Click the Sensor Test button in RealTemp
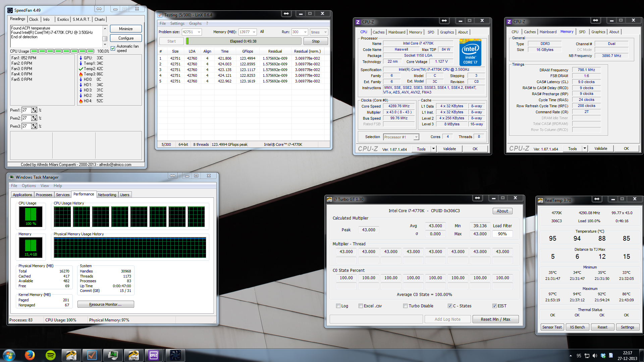This screenshot has height=362, width=644. tap(552, 327)
